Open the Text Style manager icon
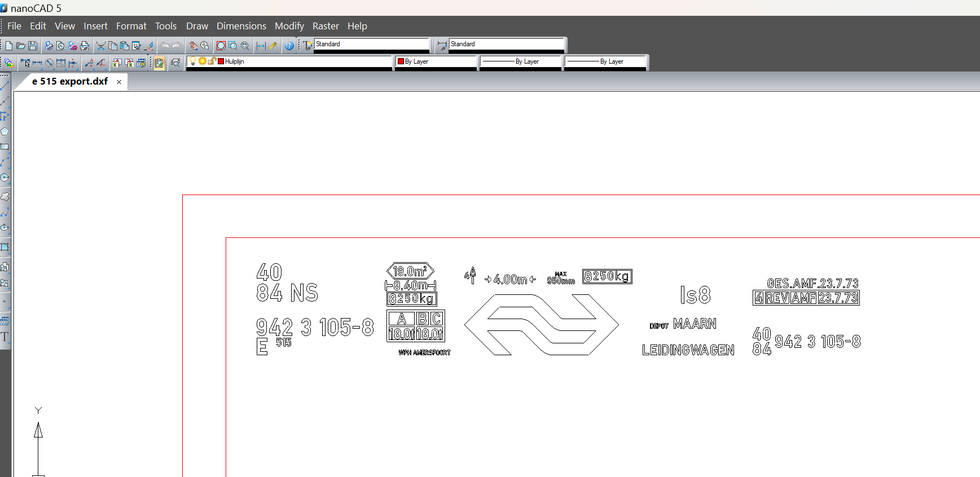Screen dimensions: 980x477 pos(307,46)
